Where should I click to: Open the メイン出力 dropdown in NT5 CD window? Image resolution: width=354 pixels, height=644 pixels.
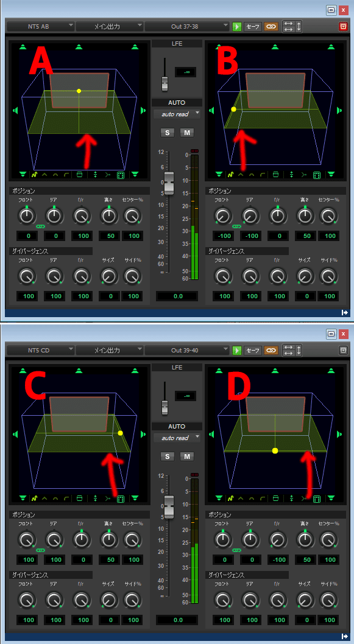[110, 351]
